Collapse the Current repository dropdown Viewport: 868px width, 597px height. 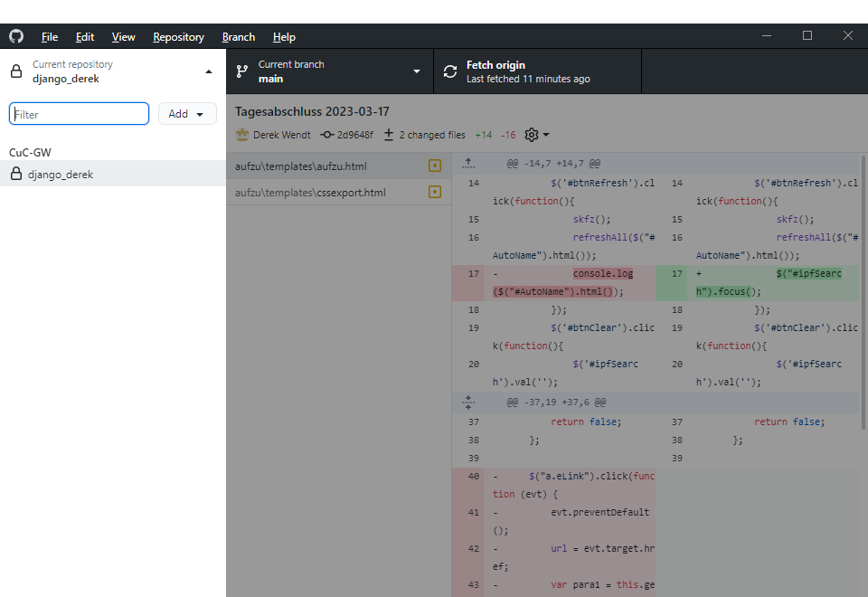[x=113, y=71]
